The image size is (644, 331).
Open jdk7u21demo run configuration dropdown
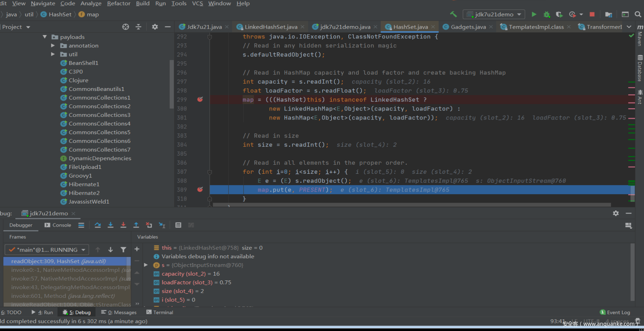point(493,14)
